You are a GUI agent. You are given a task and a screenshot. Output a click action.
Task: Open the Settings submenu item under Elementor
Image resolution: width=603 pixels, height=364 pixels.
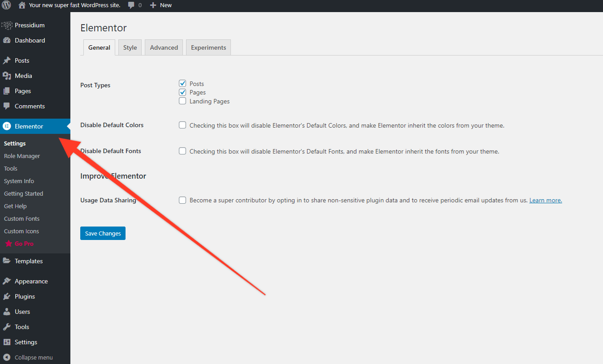click(15, 143)
